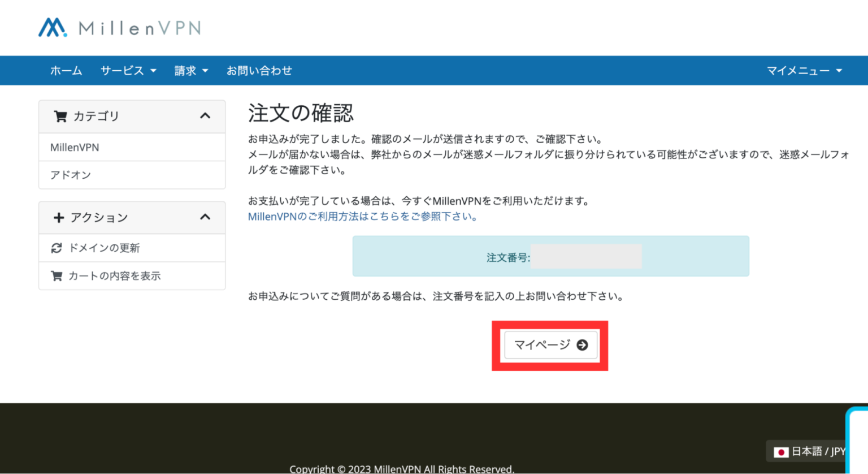Click the shopping cart icon beside カテゴリ
The width and height of the screenshot is (868, 474).
point(60,117)
